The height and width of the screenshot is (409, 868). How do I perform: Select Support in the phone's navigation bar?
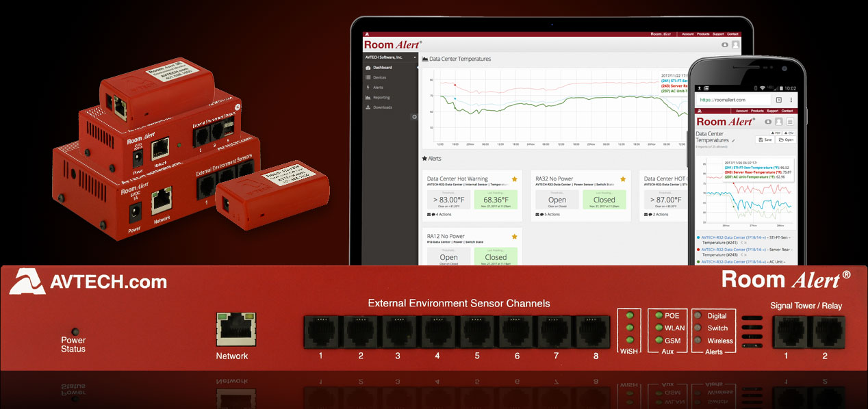pos(772,110)
